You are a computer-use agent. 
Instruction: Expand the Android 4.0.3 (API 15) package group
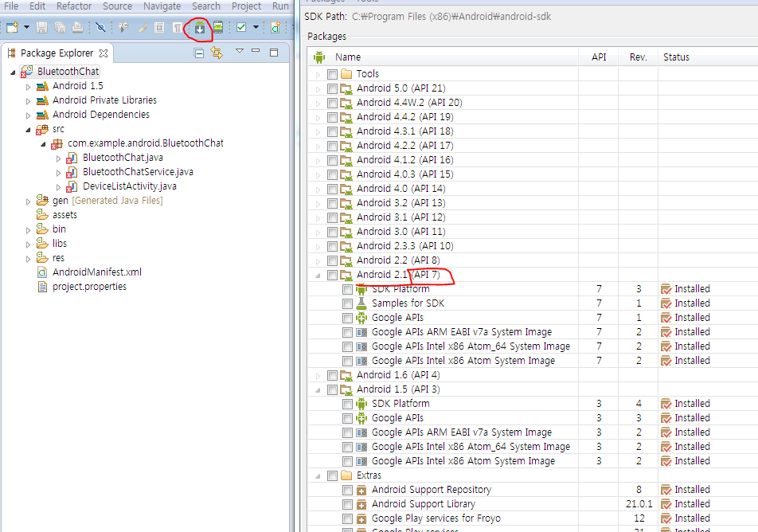click(318, 174)
